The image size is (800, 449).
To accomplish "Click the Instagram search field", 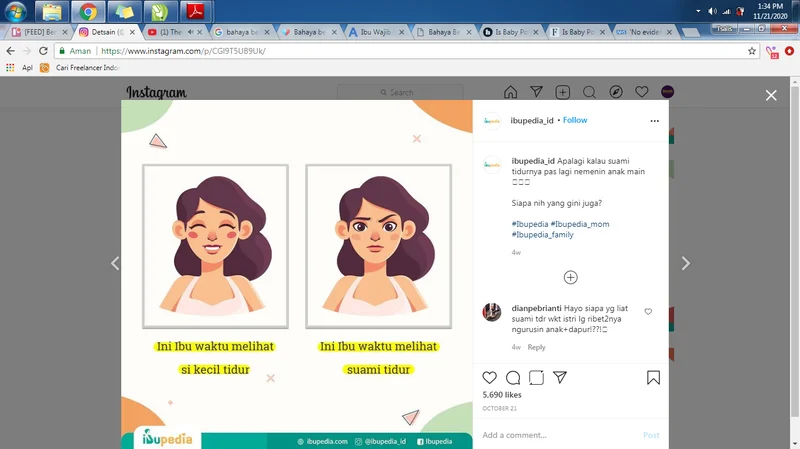I will [400, 92].
